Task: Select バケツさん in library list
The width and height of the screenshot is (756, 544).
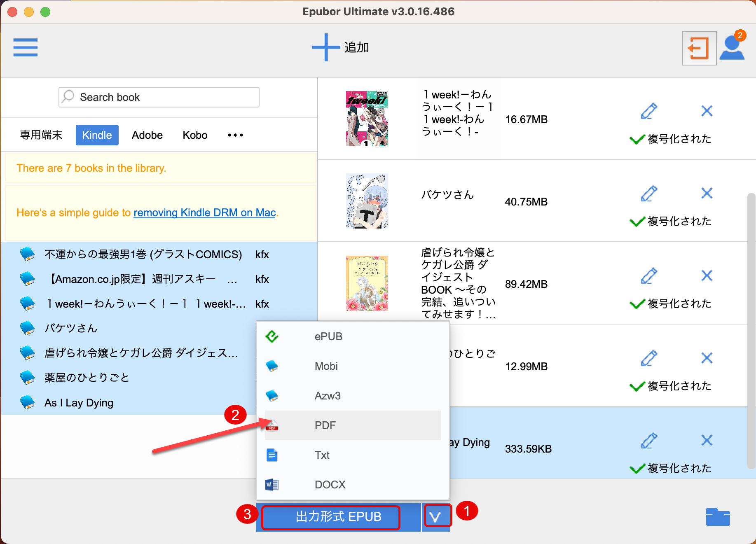Action: click(129, 328)
